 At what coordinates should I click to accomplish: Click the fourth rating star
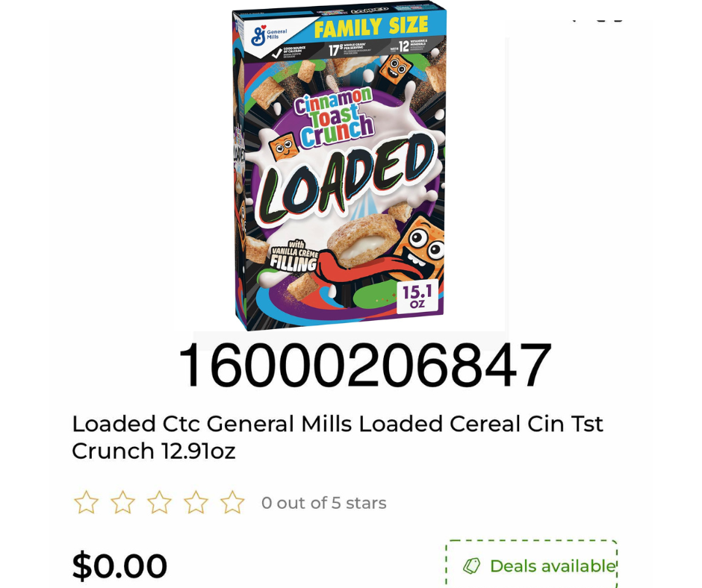click(x=196, y=502)
